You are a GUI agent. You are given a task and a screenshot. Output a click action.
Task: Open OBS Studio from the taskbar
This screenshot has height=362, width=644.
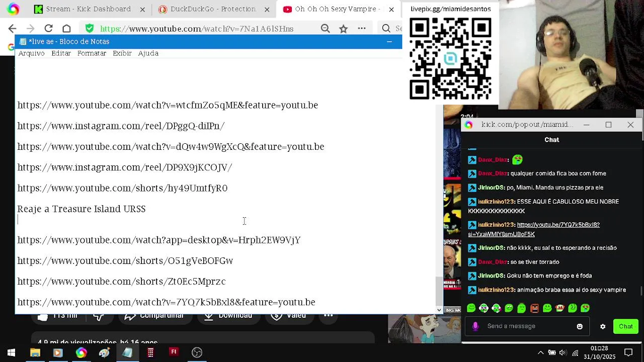coord(197,352)
